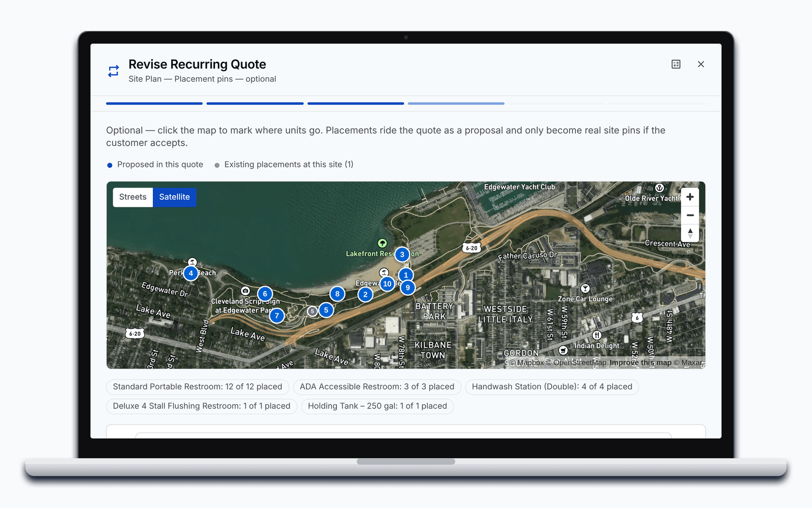This screenshot has width=812, height=508.
Task: Click gray existing placement pin 5
Action: click(x=313, y=311)
